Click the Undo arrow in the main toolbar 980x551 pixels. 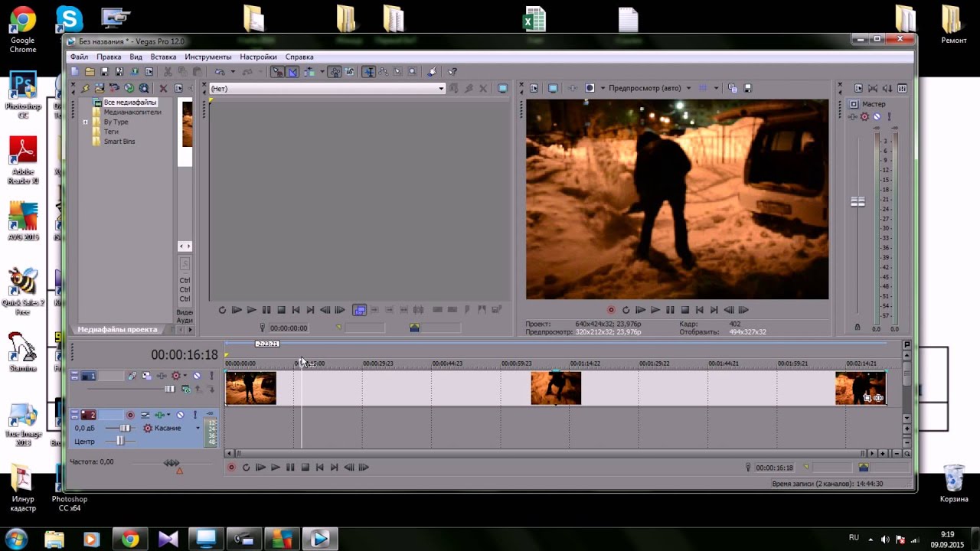pyautogui.click(x=220, y=71)
